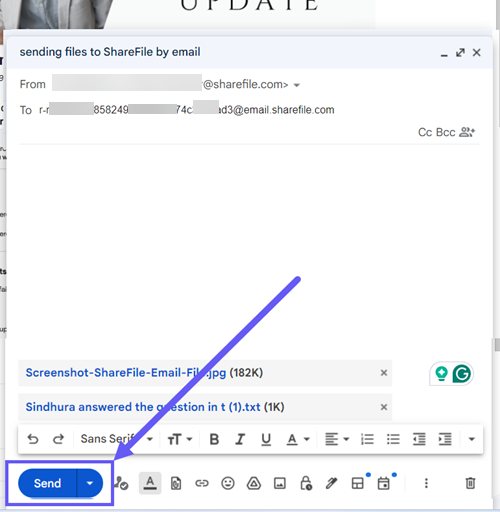Open the Grammarly icon
500x512 pixels.
[462, 374]
